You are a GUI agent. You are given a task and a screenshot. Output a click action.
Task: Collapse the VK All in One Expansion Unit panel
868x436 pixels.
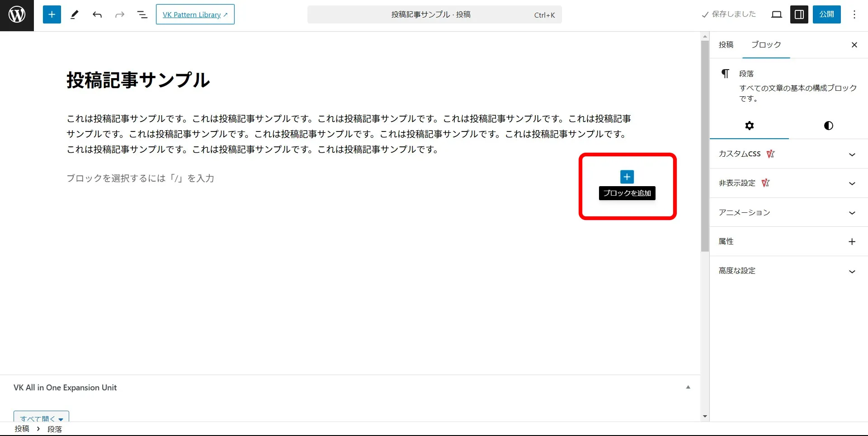click(688, 387)
